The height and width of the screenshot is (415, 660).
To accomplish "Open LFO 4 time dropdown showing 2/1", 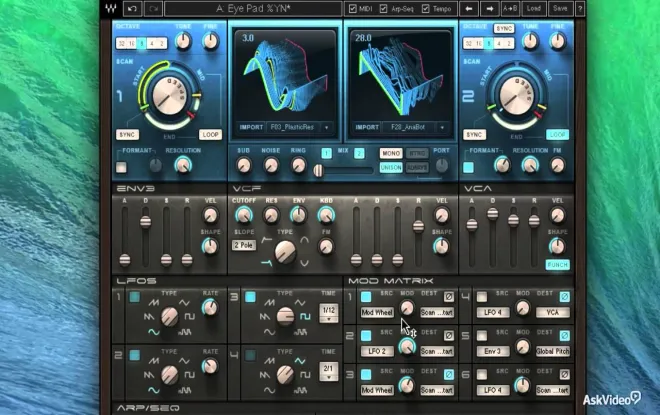I will pos(328,372).
